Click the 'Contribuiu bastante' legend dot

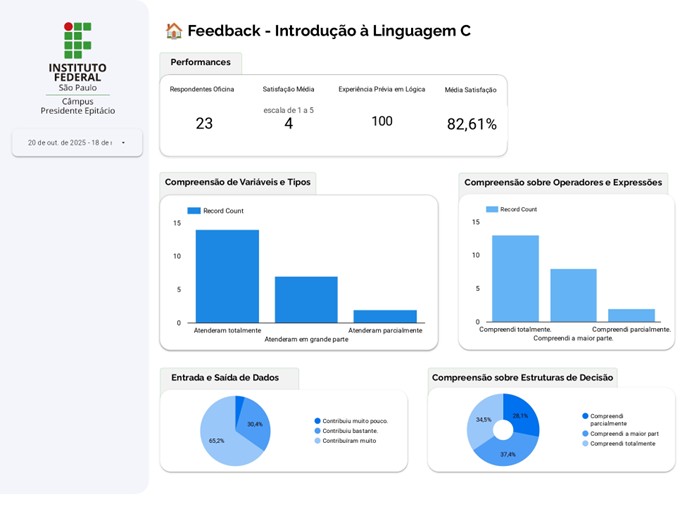pos(318,431)
